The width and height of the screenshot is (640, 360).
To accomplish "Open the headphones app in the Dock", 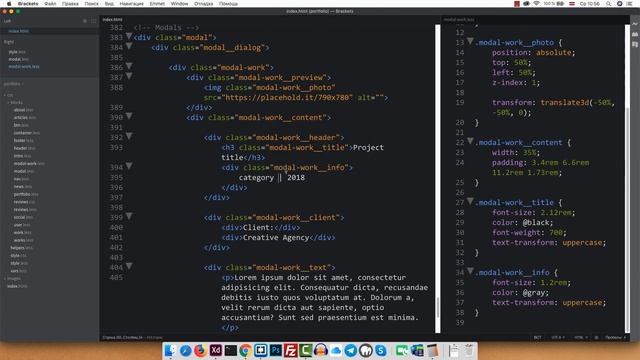I will tap(321, 350).
